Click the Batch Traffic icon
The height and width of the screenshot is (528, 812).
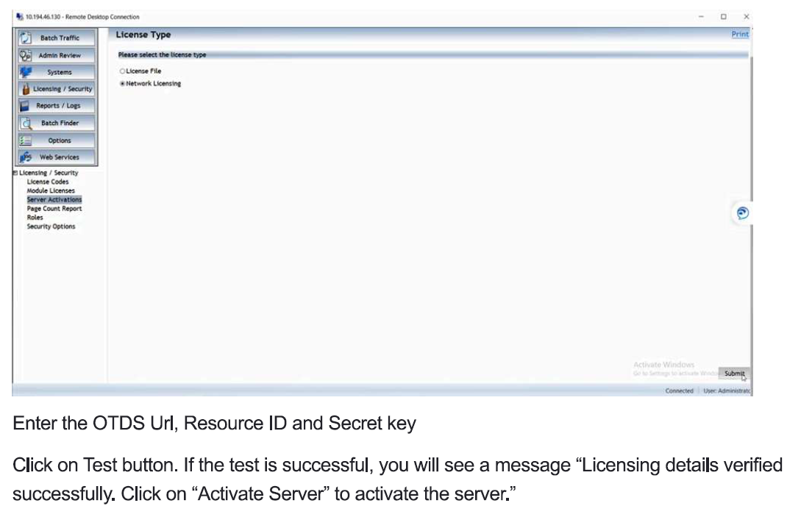26,38
